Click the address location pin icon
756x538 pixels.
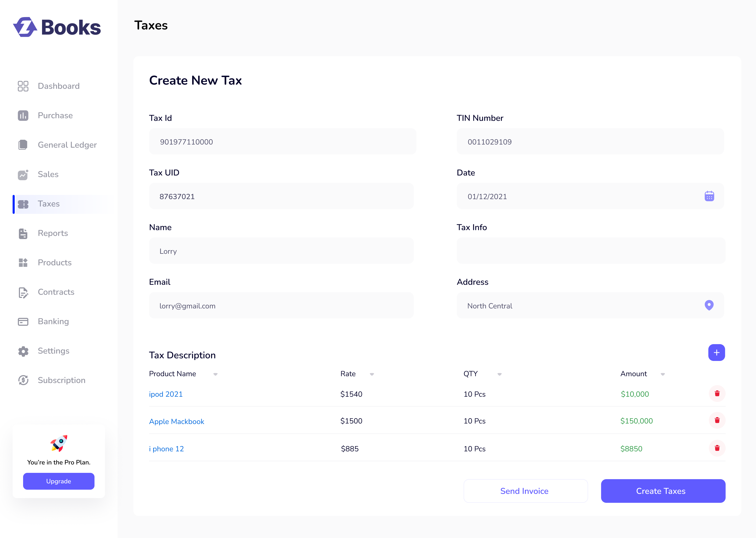pos(709,305)
